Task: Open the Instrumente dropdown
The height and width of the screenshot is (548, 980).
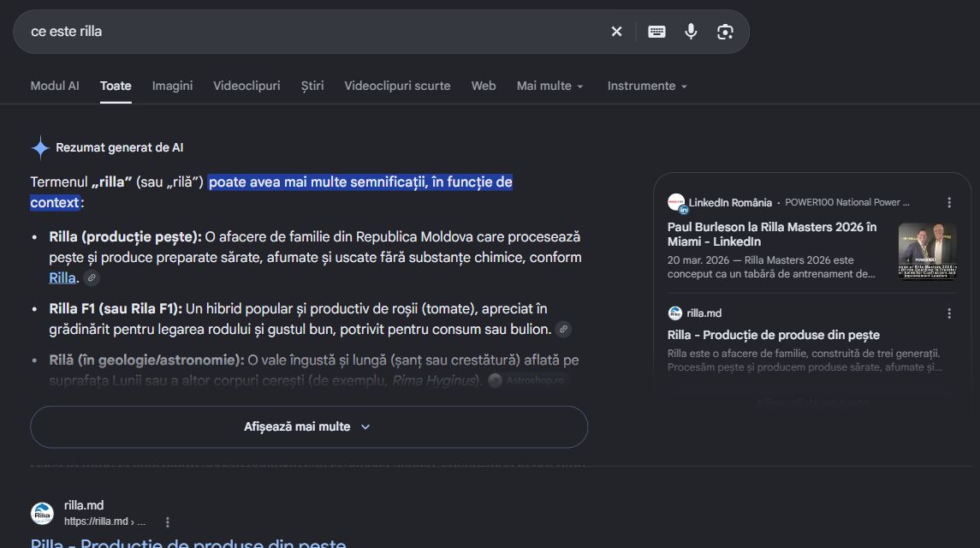Action: point(648,86)
